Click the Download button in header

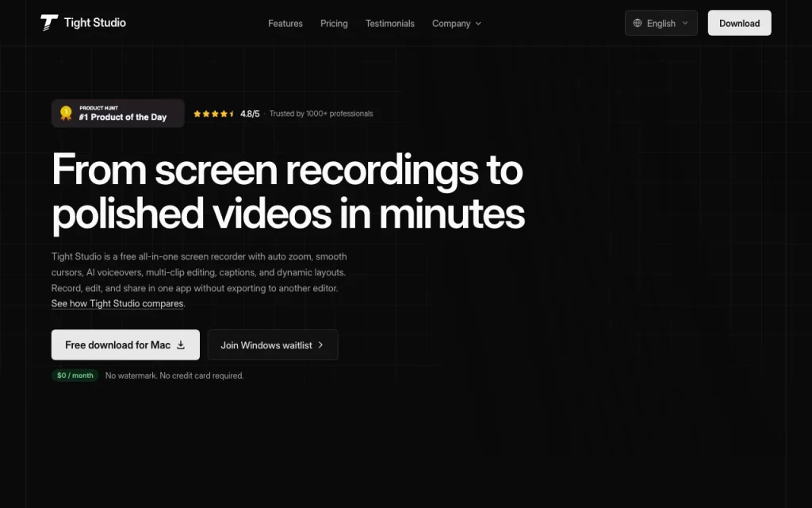(739, 23)
